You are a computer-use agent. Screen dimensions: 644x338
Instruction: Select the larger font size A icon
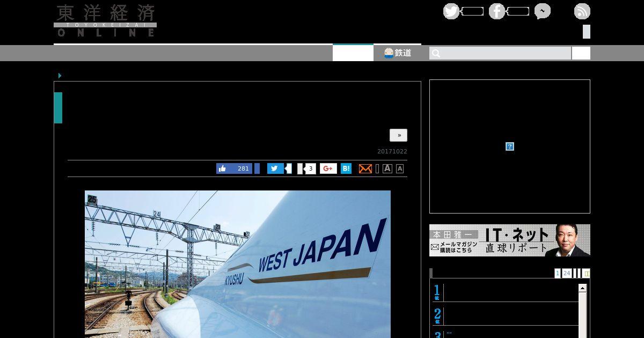point(387,168)
